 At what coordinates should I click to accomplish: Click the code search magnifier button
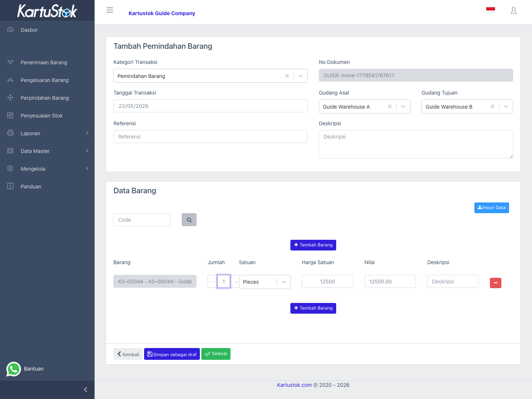[x=189, y=220]
